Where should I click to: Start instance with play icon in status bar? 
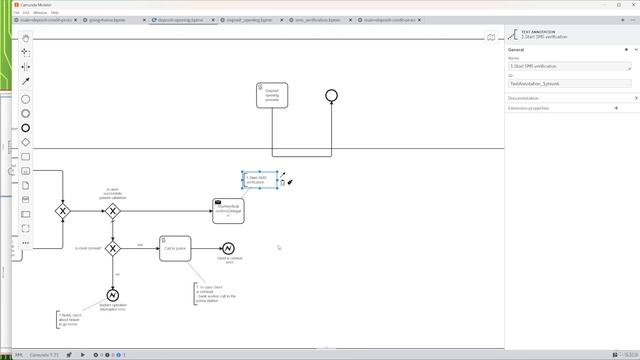click(82, 355)
